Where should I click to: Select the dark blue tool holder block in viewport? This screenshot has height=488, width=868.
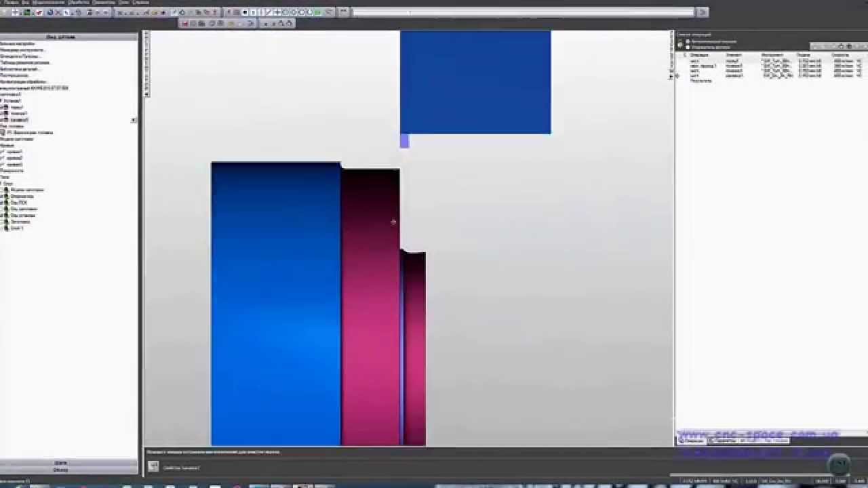pos(475,82)
